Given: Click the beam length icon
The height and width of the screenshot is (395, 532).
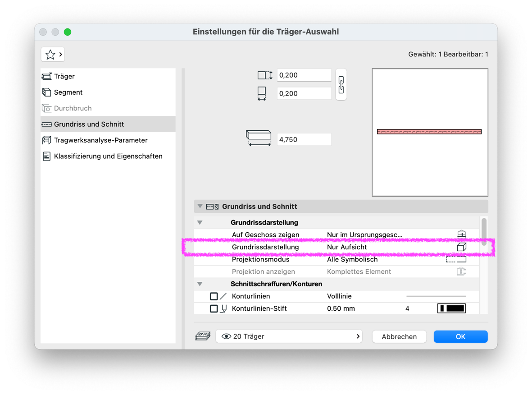Looking at the screenshot, I should click(259, 138).
